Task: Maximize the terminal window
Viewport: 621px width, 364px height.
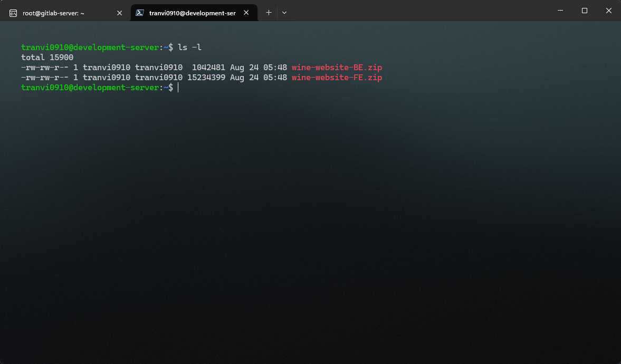Action: click(584, 11)
